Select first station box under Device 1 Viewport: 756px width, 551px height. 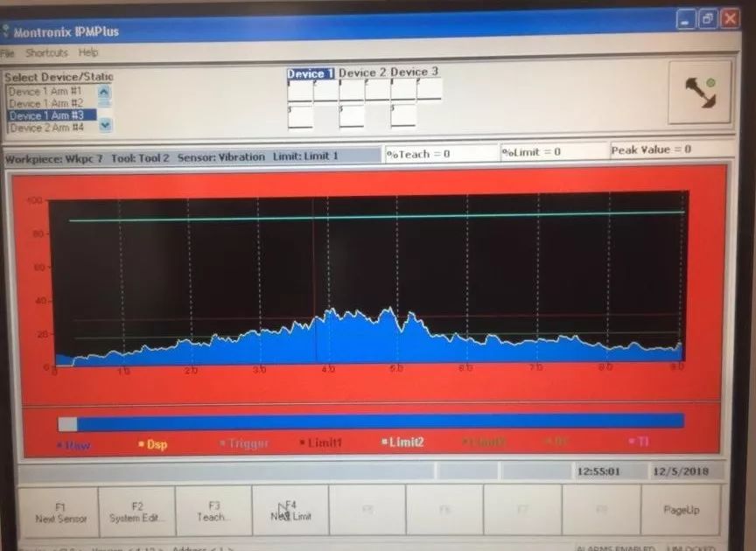(300, 91)
